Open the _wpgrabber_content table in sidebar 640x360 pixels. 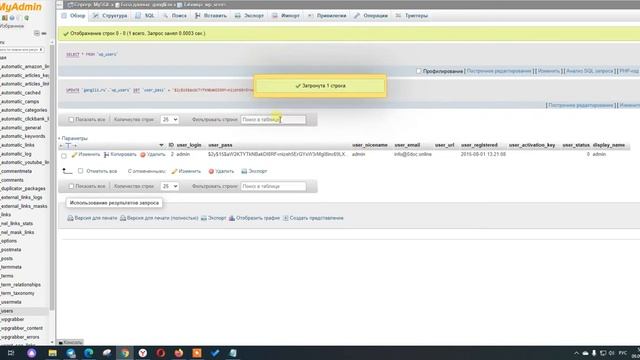(21, 329)
